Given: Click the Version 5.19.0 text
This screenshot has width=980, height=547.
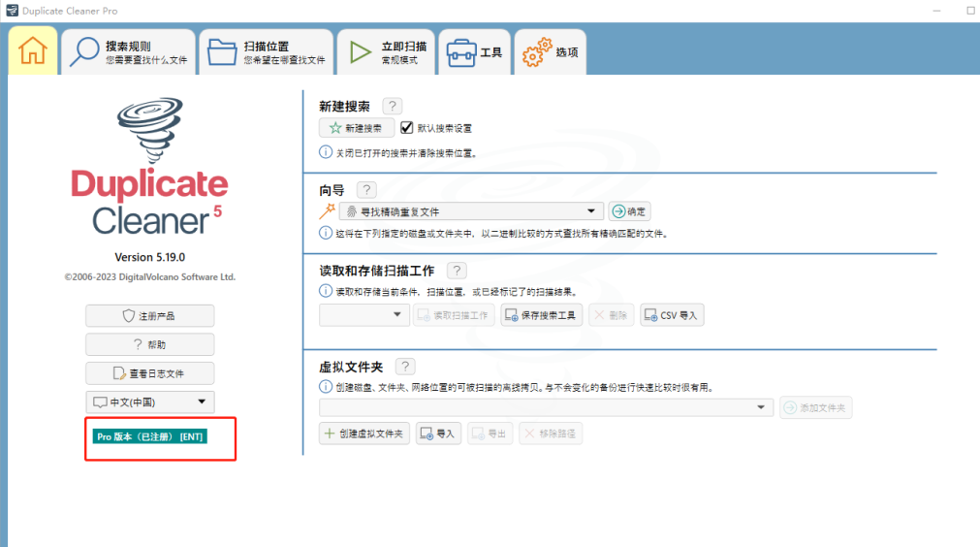Looking at the screenshot, I should coord(150,257).
